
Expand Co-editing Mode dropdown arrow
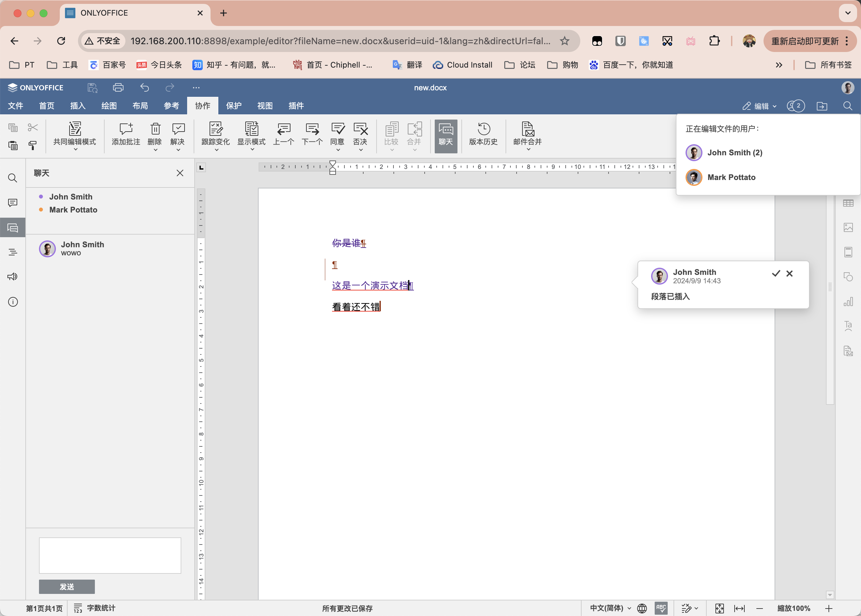pos(75,150)
